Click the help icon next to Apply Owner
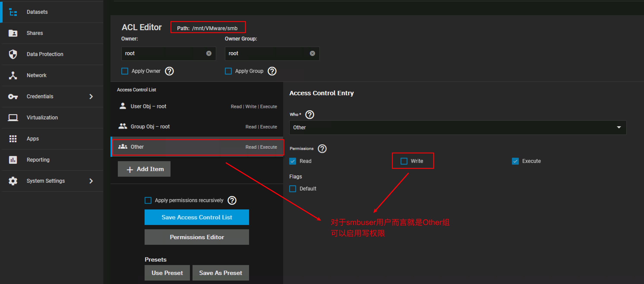Screen dimensions: 644x284 [169, 71]
